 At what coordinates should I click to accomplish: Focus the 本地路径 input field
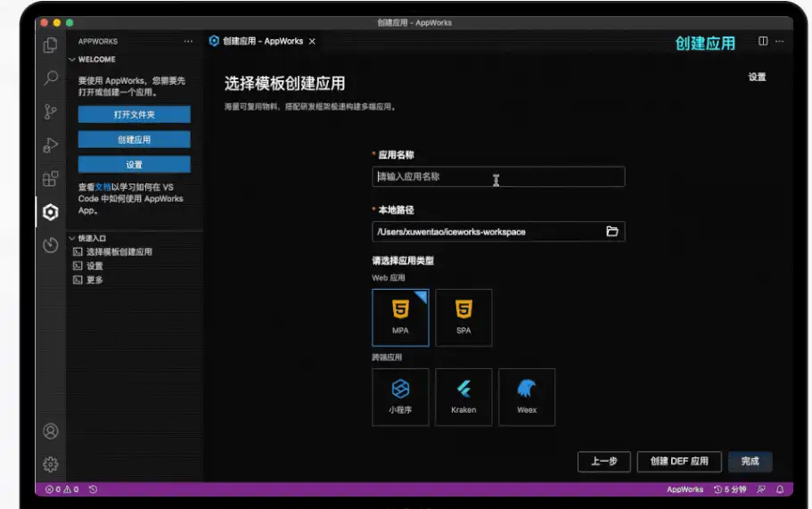pyautogui.click(x=498, y=232)
